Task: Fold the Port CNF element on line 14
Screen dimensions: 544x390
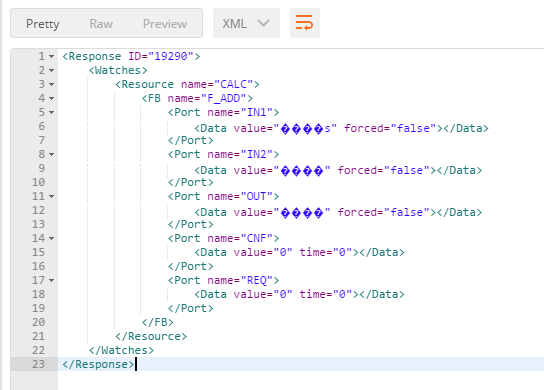Action: coord(51,238)
